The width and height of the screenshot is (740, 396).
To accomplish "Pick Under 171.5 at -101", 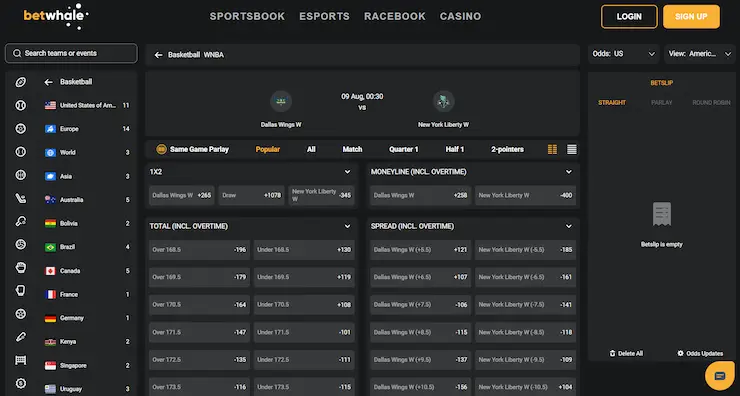I will pyautogui.click(x=304, y=332).
